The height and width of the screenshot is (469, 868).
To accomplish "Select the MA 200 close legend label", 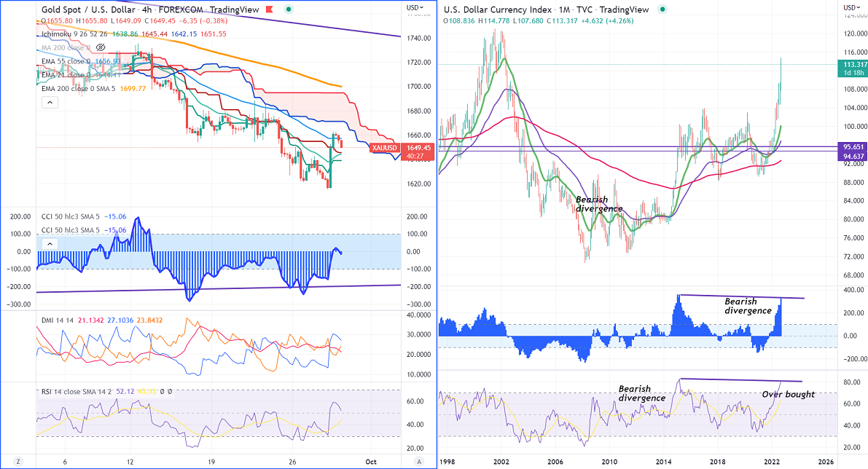I will pos(66,47).
